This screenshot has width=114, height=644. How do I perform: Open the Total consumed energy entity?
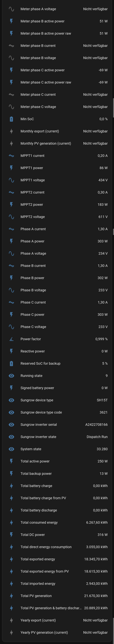39,522
